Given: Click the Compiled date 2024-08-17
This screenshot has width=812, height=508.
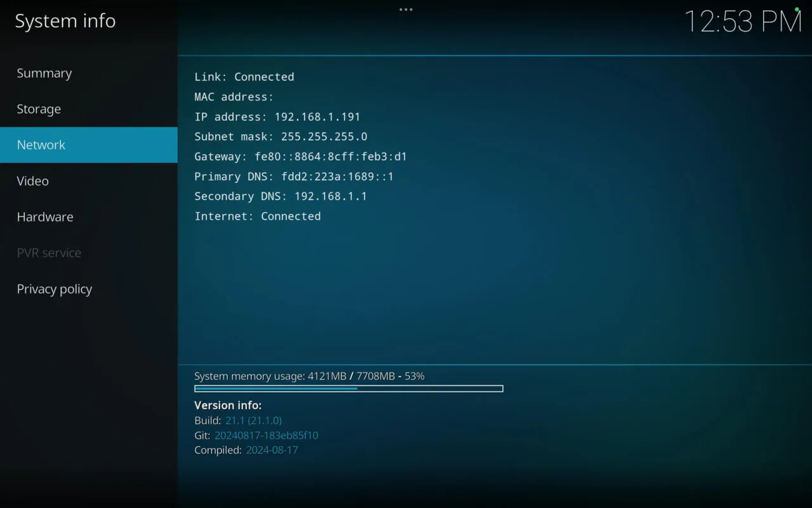Looking at the screenshot, I should point(272,450).
